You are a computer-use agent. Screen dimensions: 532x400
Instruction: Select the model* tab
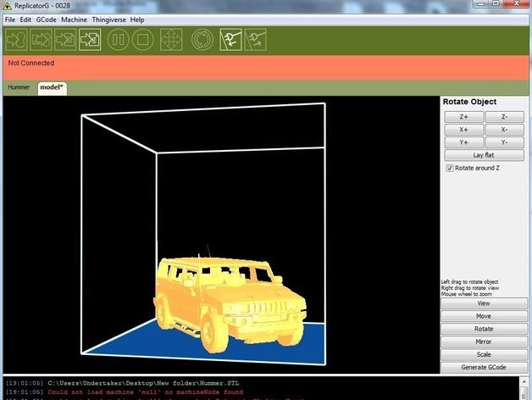[52, 88]
